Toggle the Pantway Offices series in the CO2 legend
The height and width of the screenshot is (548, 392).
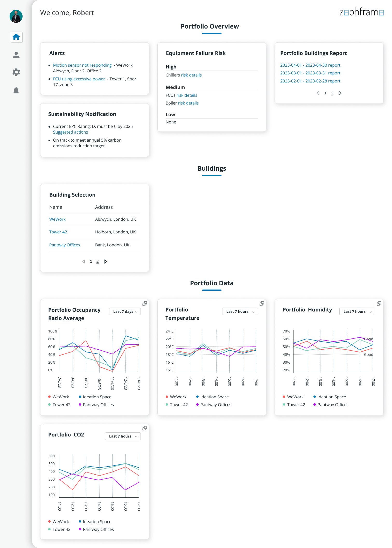(x=96, y=529)
